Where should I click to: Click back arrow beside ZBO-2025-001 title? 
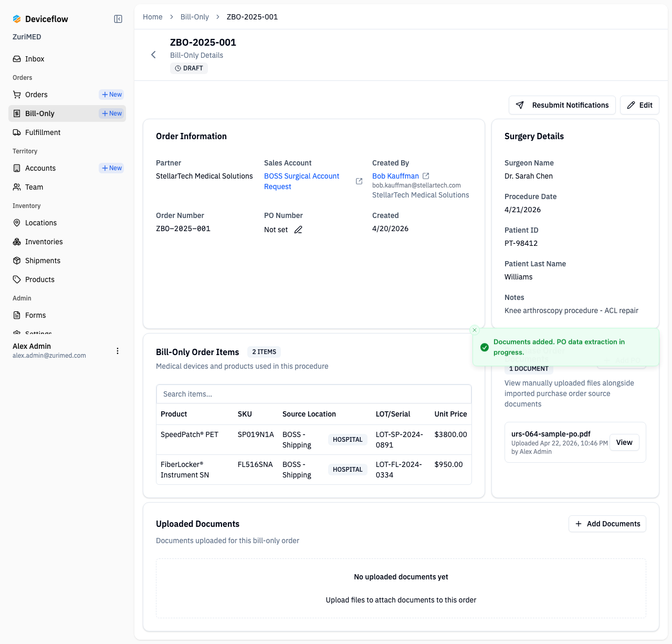(x=153, y=55)
